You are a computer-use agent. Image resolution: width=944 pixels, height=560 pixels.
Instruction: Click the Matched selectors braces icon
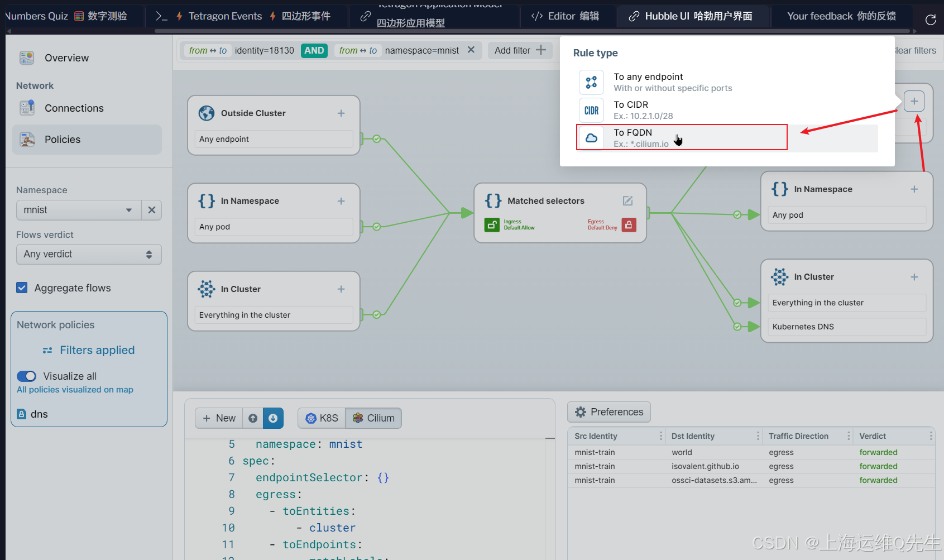493,200
